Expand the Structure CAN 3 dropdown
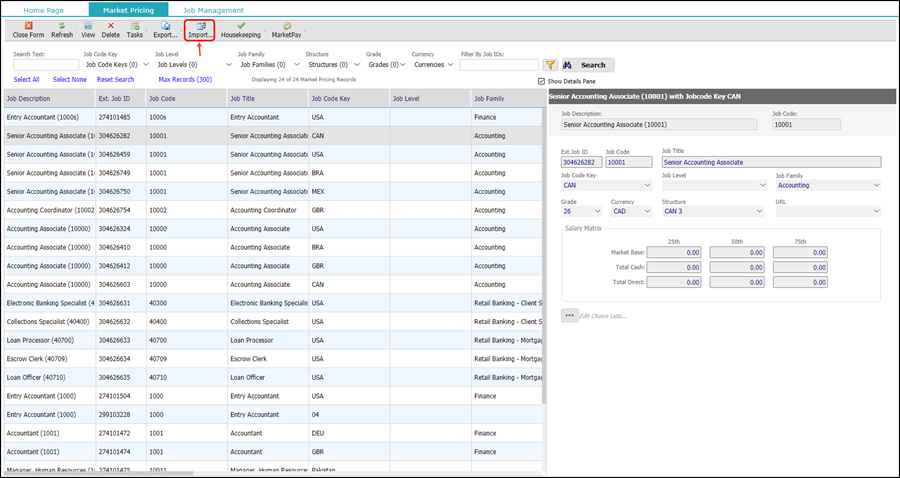 (713, 211)
